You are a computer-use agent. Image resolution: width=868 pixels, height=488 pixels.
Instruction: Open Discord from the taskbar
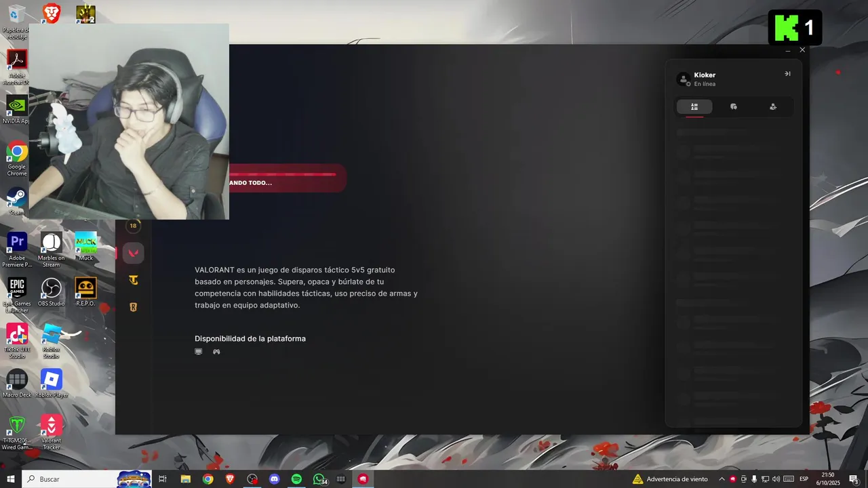pos(274,479)
